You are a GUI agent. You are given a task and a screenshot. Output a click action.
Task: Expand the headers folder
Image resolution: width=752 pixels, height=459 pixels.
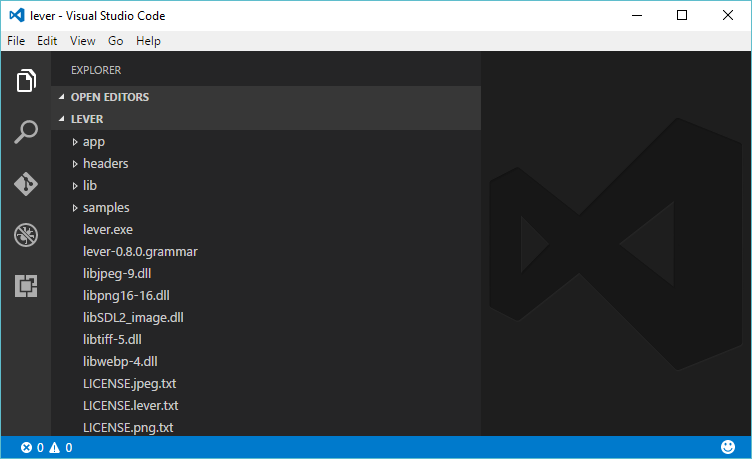tap(105, 164)
